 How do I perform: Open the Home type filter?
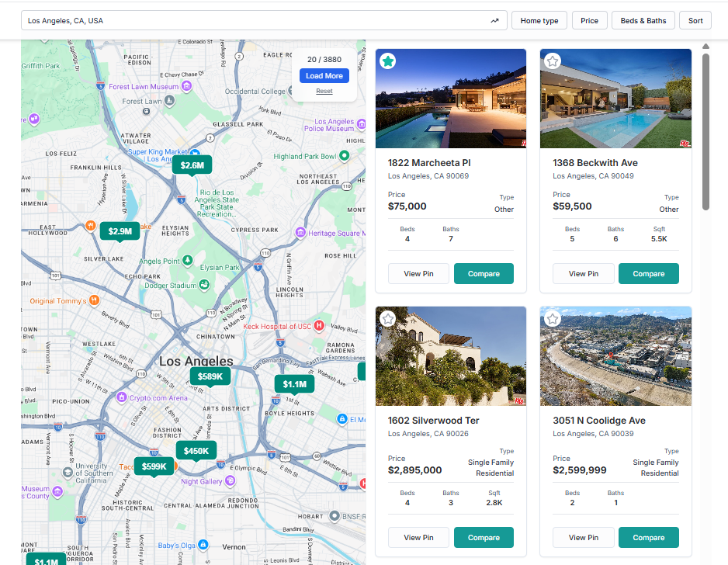(x=539, y=20)
